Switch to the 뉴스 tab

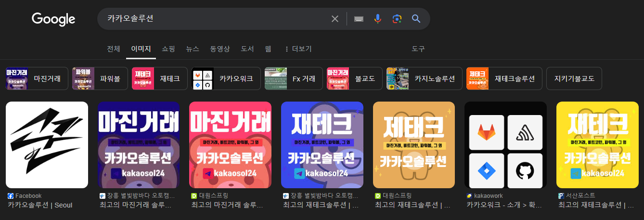pyautogui.click(x=193, y=49)
